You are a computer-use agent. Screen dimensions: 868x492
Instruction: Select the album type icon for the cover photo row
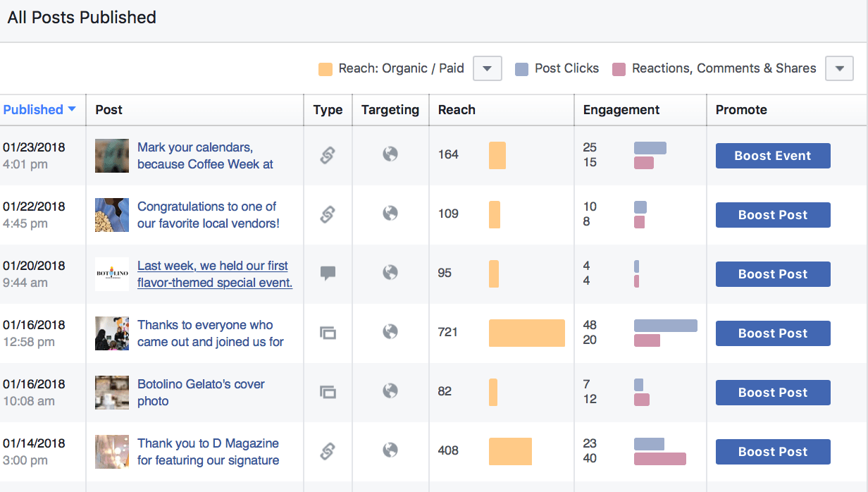click(x=328, y=392)
